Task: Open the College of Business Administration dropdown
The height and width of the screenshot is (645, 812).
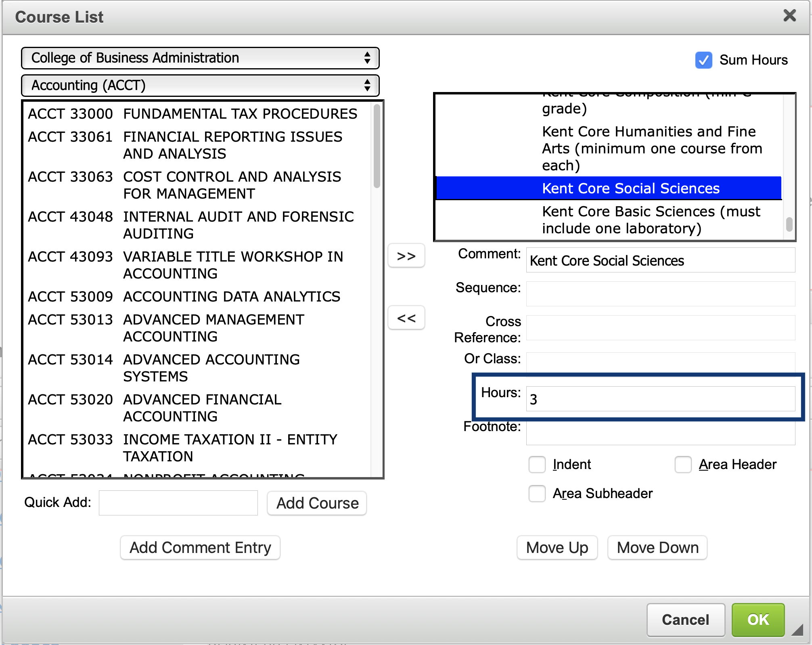Action: [x=200, y=58]
